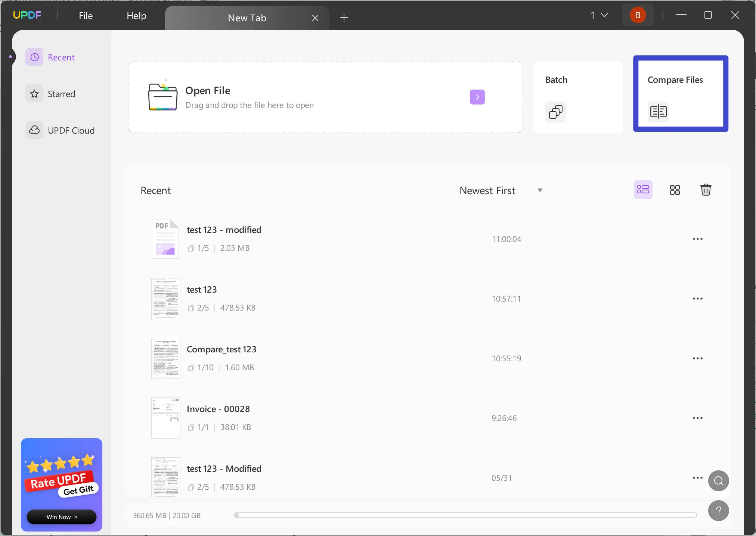The width and height of the screenshot is (756, 536).
Task: Click the Compare Files icon
Action: [x=658, y=111]
